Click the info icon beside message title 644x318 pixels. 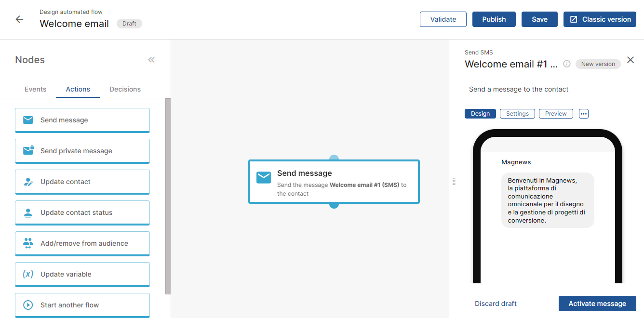(x=567, y=64)
